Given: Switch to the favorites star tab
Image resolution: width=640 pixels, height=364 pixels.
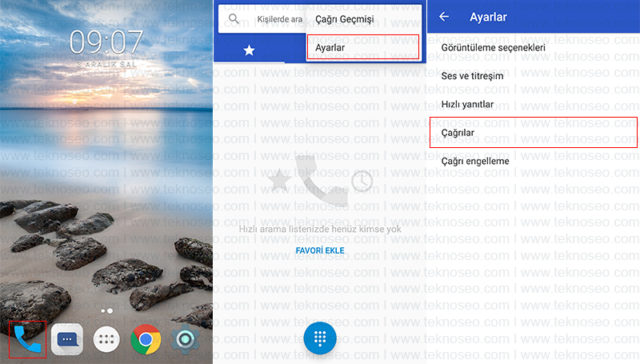Looking at the screenshot, I should [x=249, y=50].
